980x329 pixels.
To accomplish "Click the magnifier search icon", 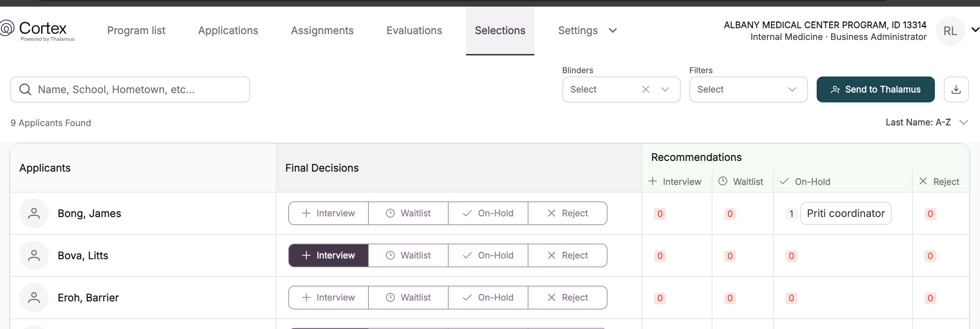I will click(25, 89).
